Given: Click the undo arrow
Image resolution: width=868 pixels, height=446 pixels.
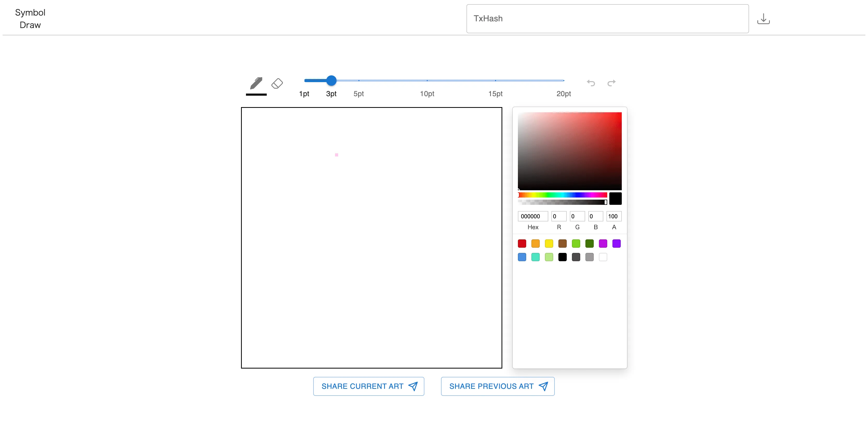Looking at the screenshot, I should pyautogui.click(x=590, y=83).
